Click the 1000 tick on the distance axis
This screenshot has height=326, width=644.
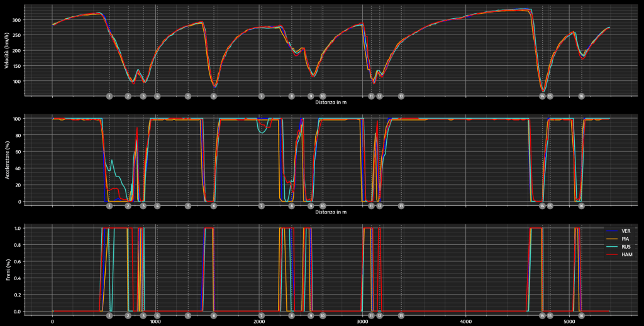pyautogui.click(x=156, y=322)
